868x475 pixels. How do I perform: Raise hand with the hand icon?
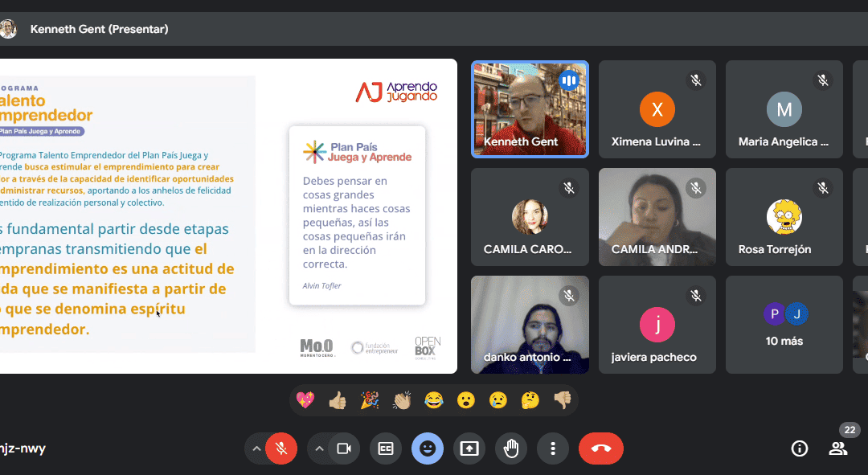point(511,448)
